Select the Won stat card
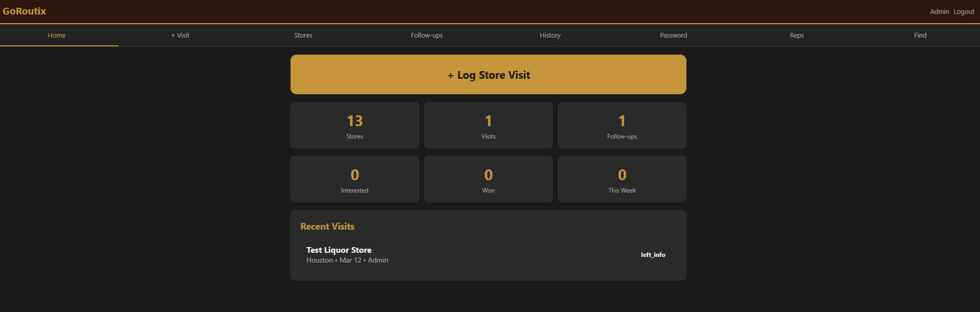 [488, 179]
